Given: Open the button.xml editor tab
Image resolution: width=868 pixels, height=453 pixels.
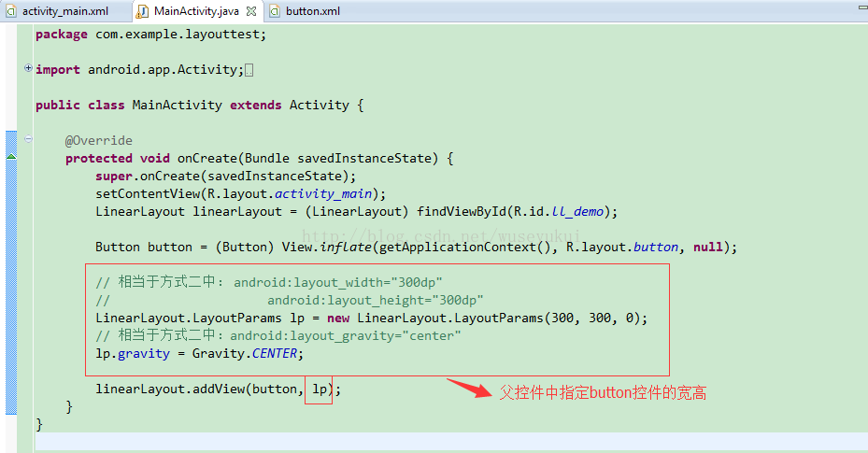Looking at the screenshot, I should (312, 11).
